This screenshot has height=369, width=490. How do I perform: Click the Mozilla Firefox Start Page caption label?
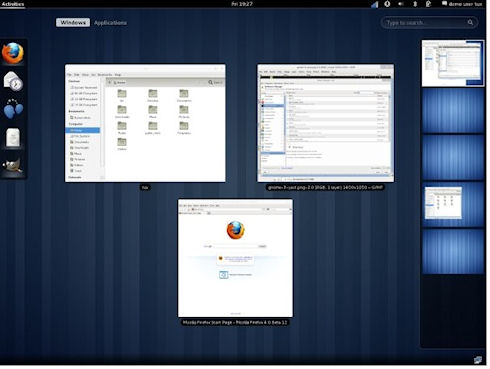coord(235,322)
